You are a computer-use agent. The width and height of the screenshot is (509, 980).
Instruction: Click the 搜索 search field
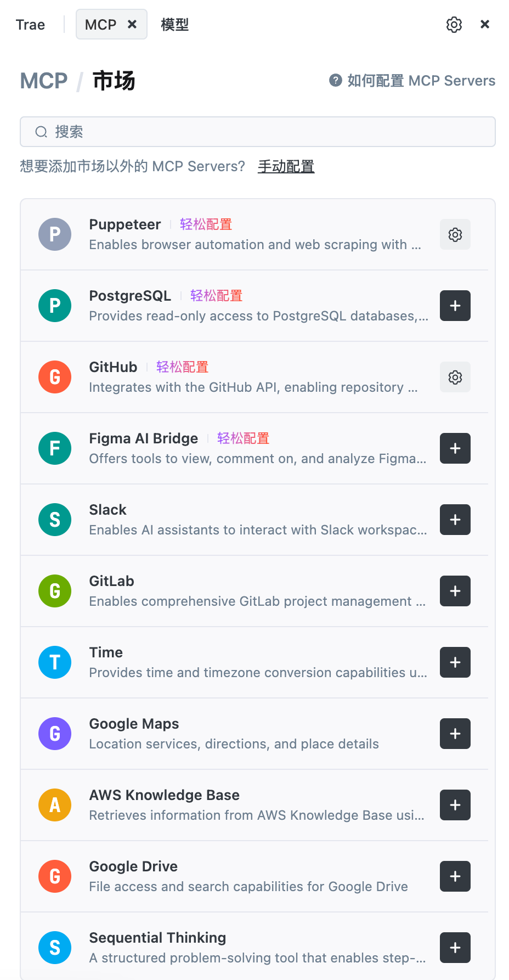(x=257, y=132)
